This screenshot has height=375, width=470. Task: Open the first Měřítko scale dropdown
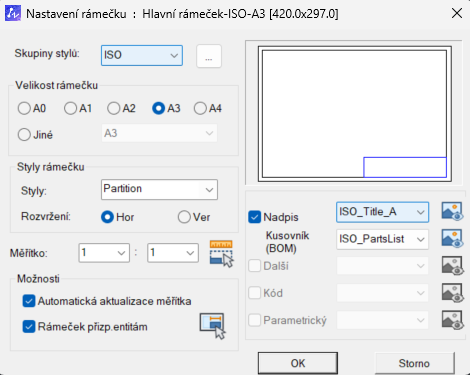point(104,253)
